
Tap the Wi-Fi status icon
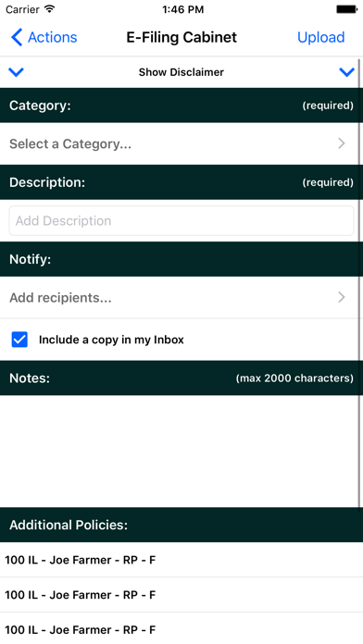tap(50, 9)
